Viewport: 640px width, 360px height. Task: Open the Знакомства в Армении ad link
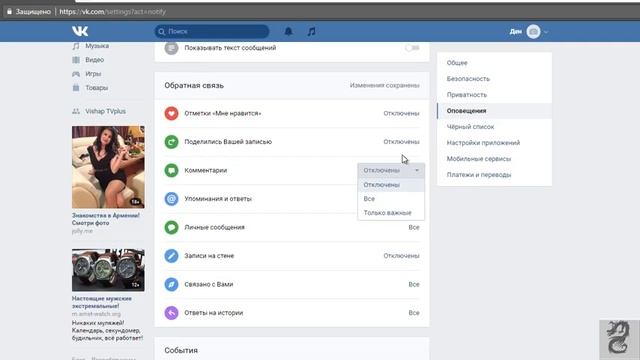tap(106, 219)
